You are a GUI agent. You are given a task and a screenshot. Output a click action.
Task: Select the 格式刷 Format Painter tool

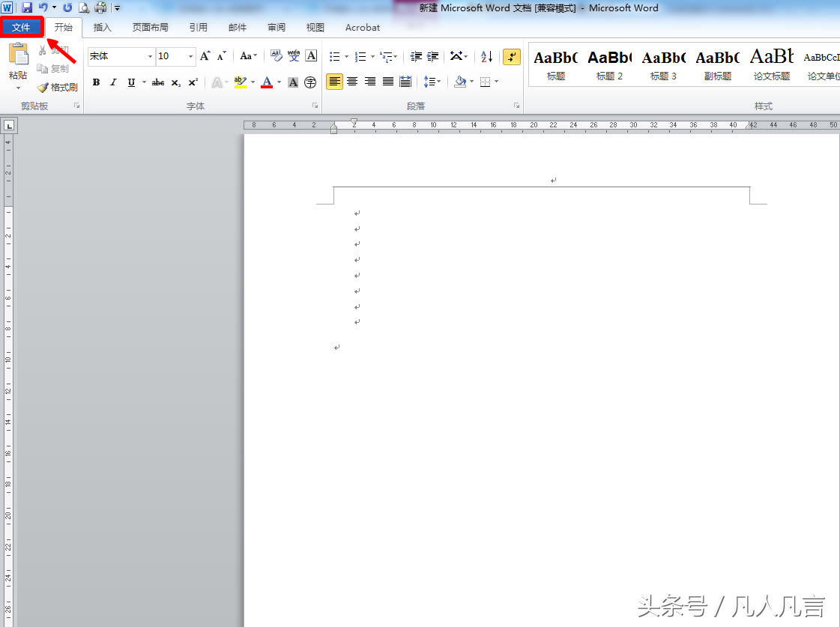58,88
